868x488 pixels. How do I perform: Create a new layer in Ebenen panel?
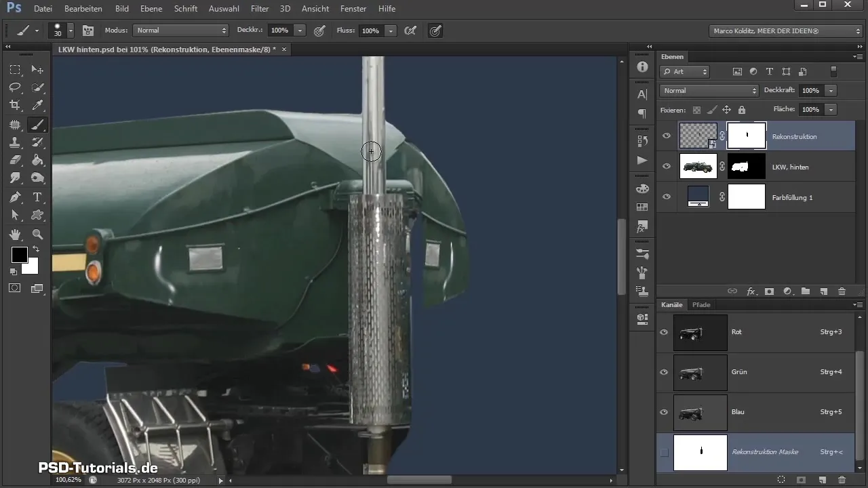tap(823, 291)
